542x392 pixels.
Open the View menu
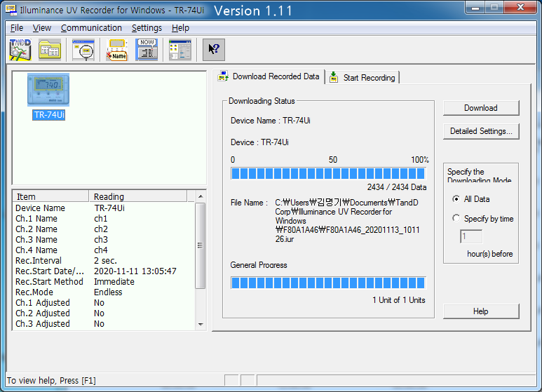point(42,28)
